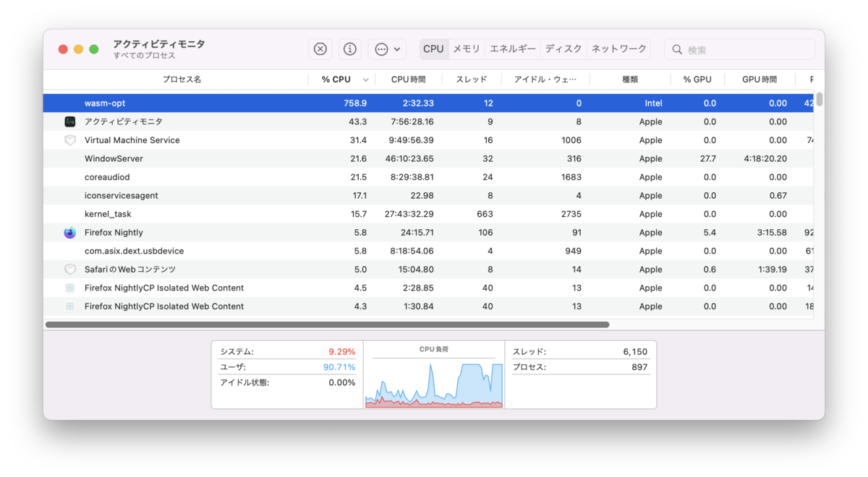Click the SafariのWebコンテンツ shield icon
This screenshot has height=477, width=868.
[70, 270]
